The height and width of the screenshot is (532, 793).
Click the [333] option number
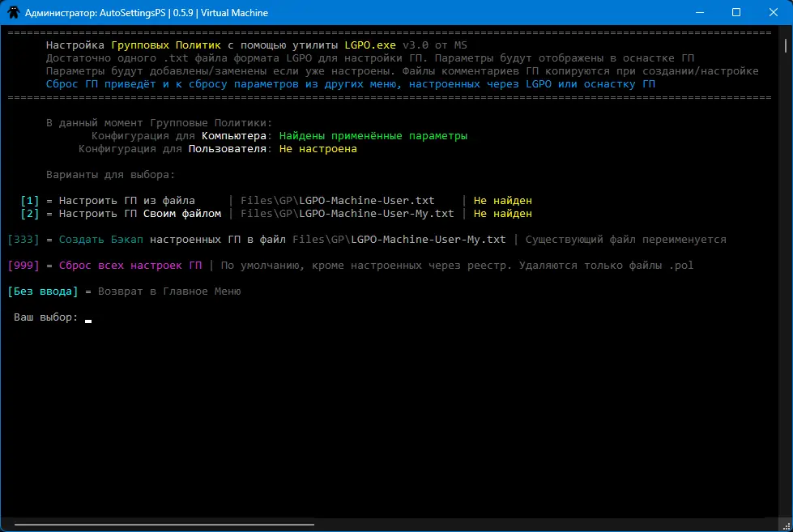(x=23, y=239)
